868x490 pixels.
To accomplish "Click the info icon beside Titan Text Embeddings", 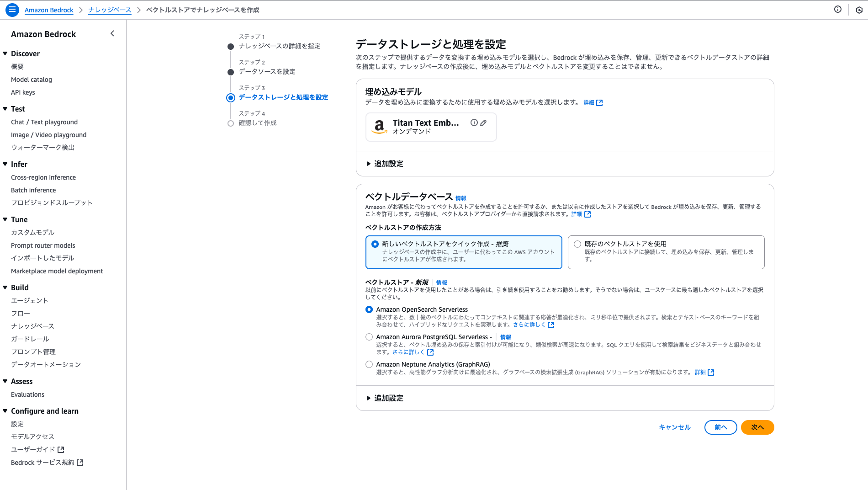I will click(474, 122).
